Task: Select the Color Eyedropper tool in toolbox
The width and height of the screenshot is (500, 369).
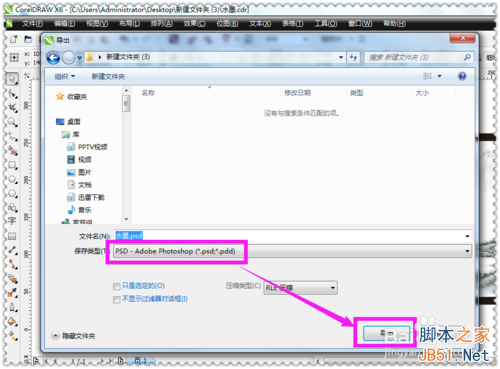Action: [13, 293]
